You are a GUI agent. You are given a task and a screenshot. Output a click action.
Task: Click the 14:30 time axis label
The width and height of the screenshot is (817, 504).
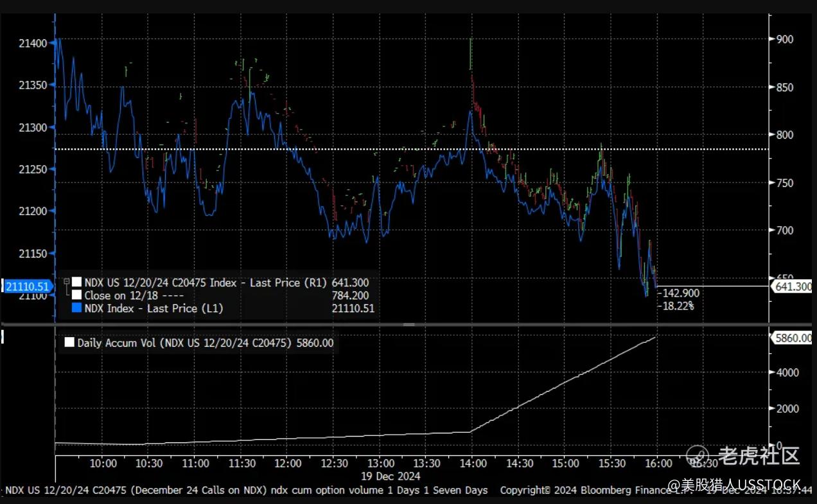pos(519,464)
